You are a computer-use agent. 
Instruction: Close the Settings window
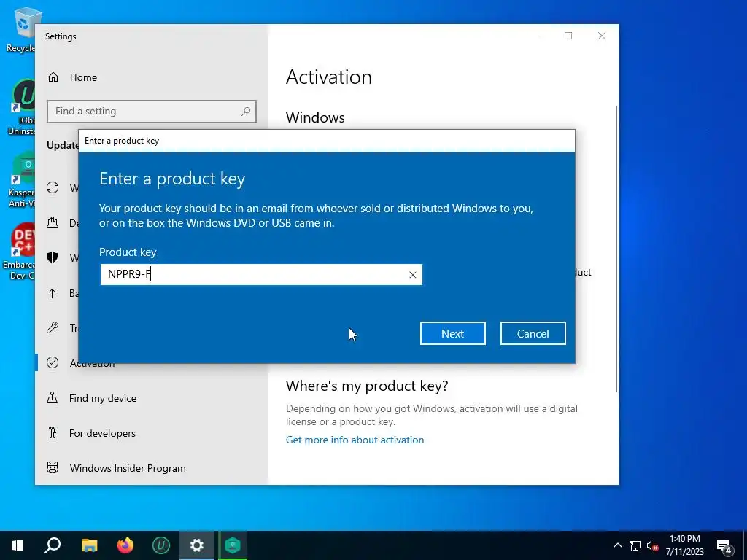click(x=602, y=36)
